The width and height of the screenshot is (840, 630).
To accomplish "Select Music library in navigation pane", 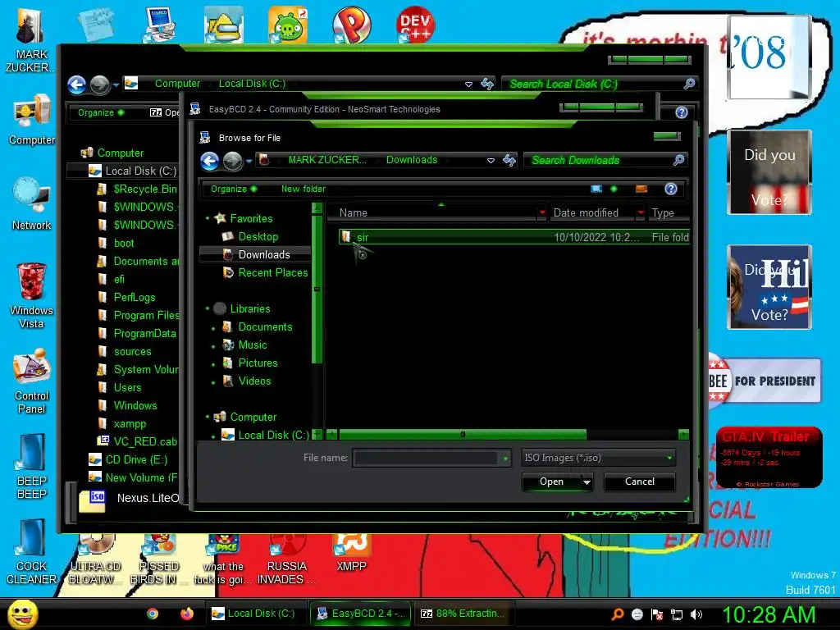I will tap(252, 345).
